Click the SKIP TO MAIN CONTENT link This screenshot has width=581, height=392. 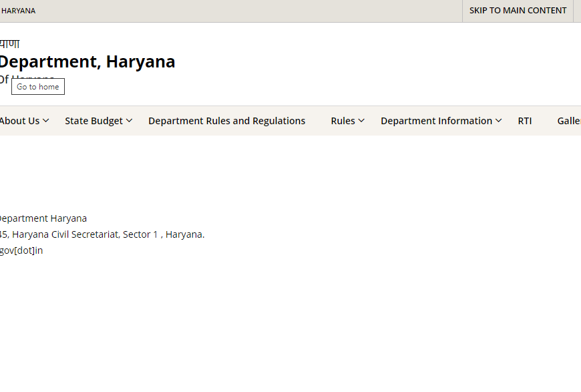tap(518, 11)
